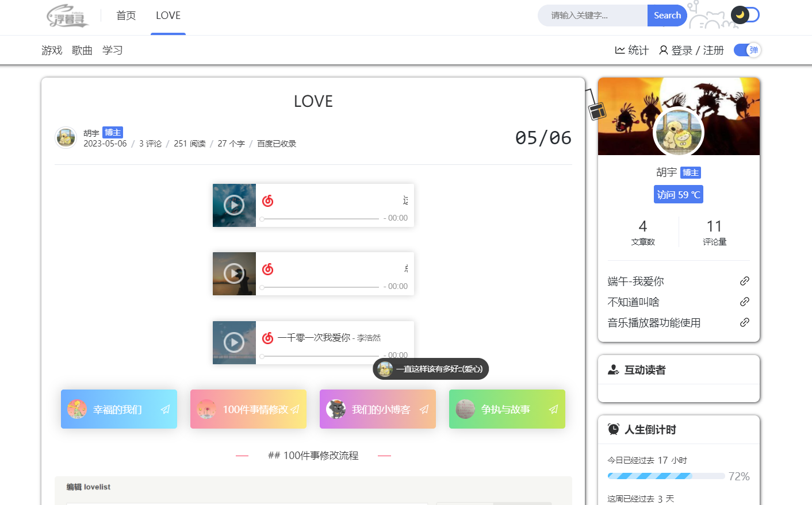Click the second music player progress bar
This screenshot has height=505, width=812.
(320, 287)
